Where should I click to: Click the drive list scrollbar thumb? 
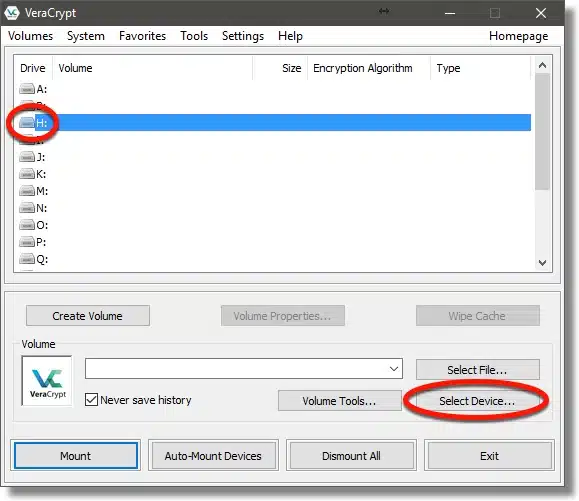pyautogui.click(x=542, y=131)
